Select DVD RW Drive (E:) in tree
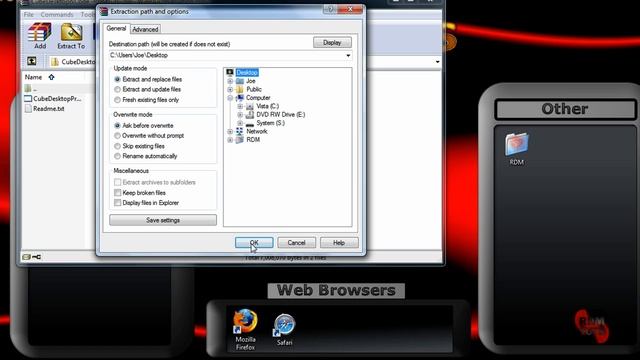 [280, 114]
